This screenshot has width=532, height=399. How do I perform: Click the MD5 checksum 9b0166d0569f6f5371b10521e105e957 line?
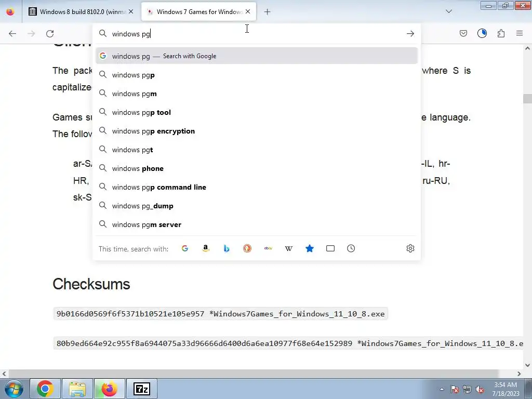point(220,314)
